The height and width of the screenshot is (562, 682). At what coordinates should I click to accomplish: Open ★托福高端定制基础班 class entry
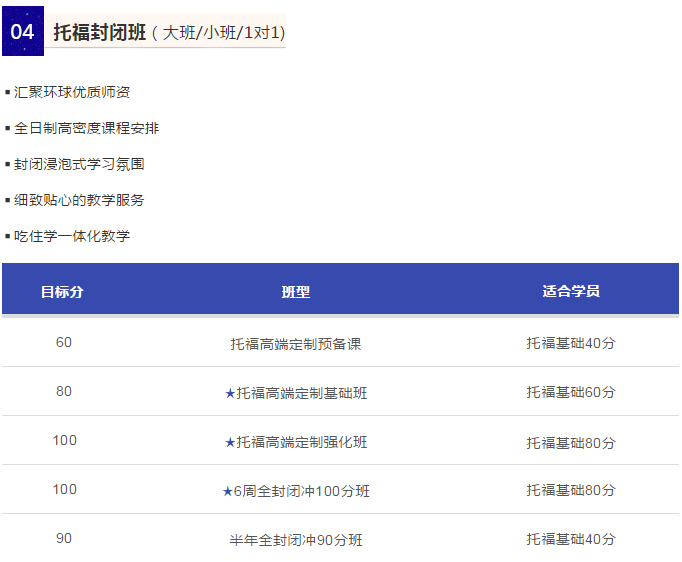(x=296, y=393)
